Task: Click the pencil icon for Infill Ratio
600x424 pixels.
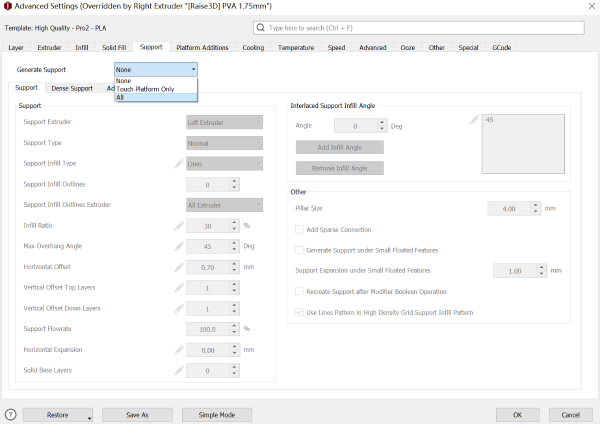Action: (x=179, y=226)
